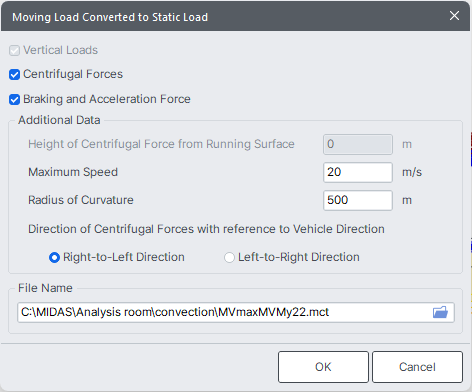Disable Braking and Acceleration Force option

pyautogui.click(x=14, y=99)
